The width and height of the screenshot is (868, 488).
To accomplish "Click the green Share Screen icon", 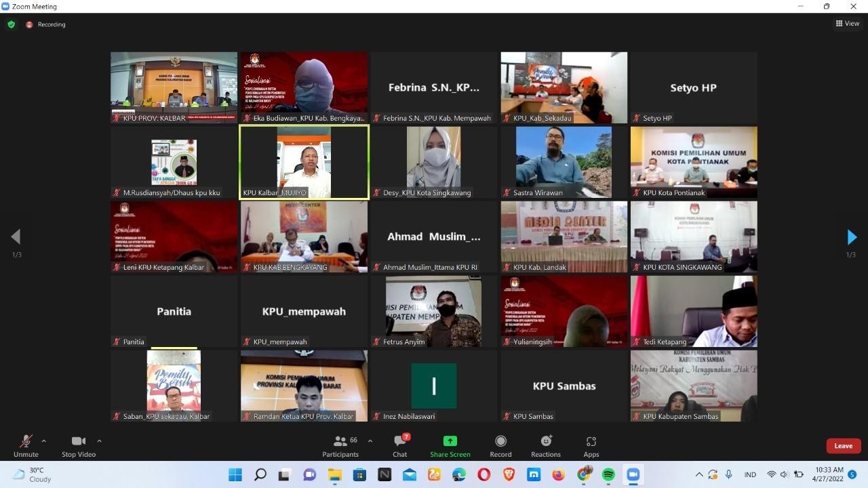I will point(450,441).
